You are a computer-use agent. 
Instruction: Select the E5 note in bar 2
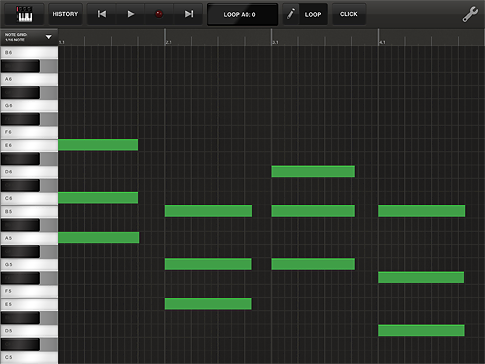(208, 304)
